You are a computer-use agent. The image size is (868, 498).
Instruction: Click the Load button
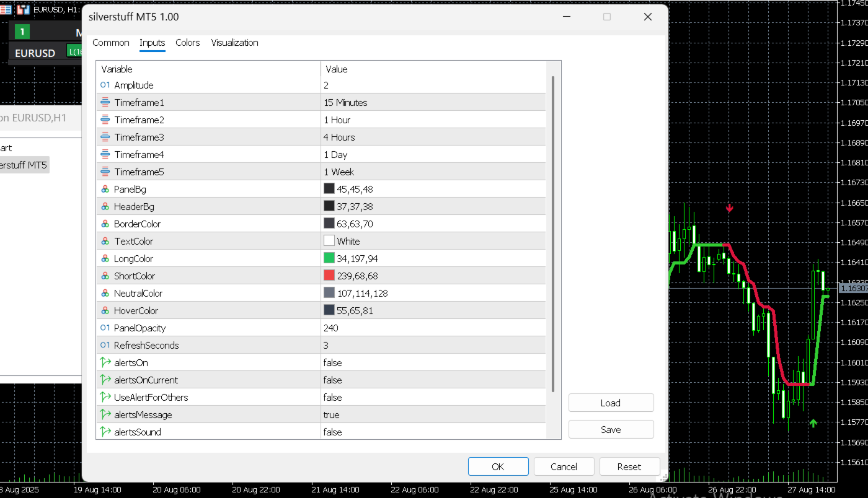pos(611,403)
